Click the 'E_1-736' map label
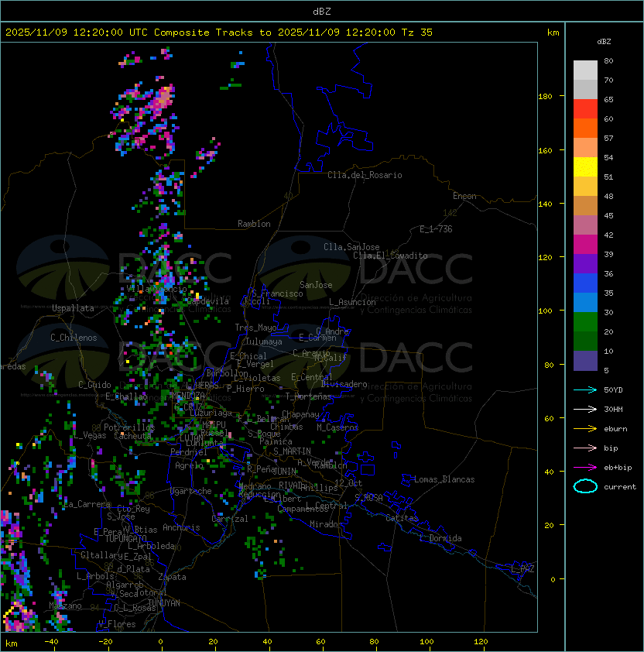 pos(436,229)
